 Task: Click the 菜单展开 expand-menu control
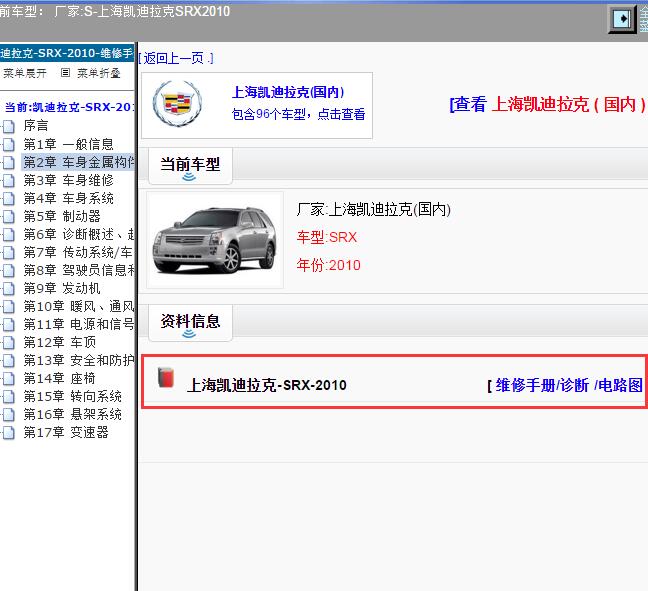coord(25,74)
